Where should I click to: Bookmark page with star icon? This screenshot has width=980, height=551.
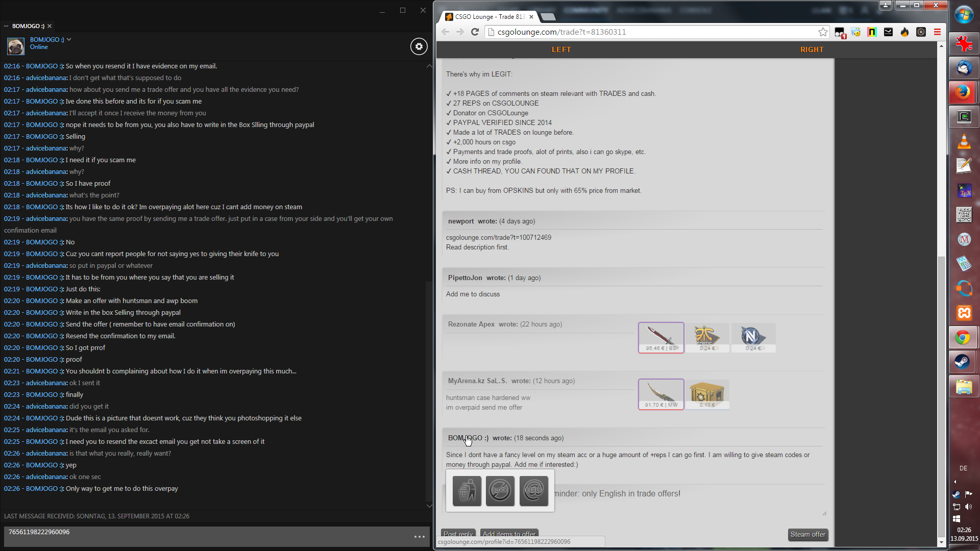click(823, 32)
